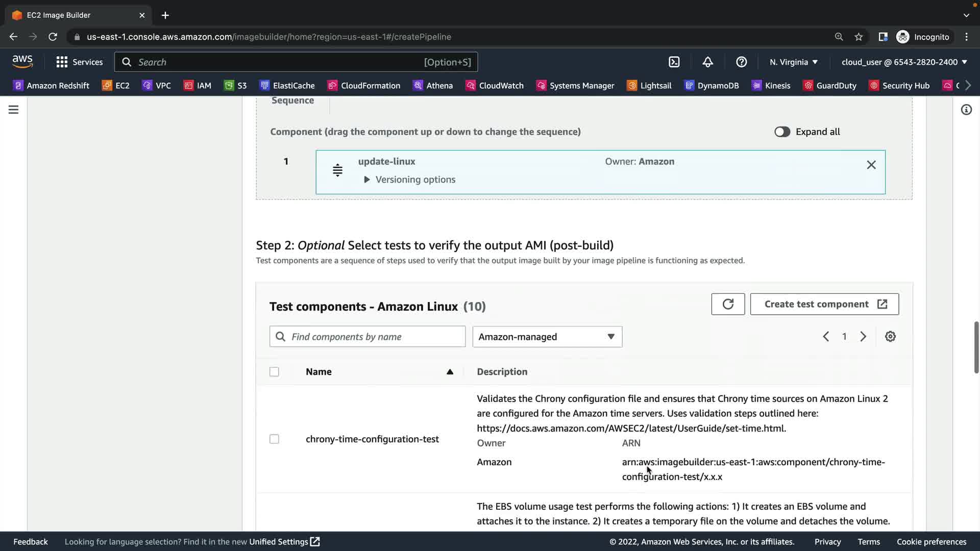Check the chrony-time-configuration-test checkbox
Viewport: 980px width, 551px height.
(x=274, y=439)
